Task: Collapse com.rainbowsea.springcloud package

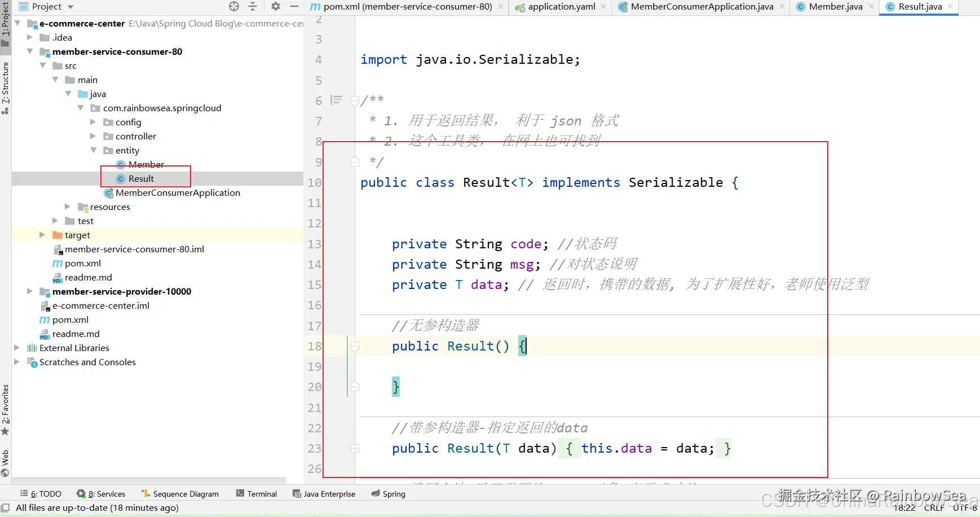Action: 81,108
